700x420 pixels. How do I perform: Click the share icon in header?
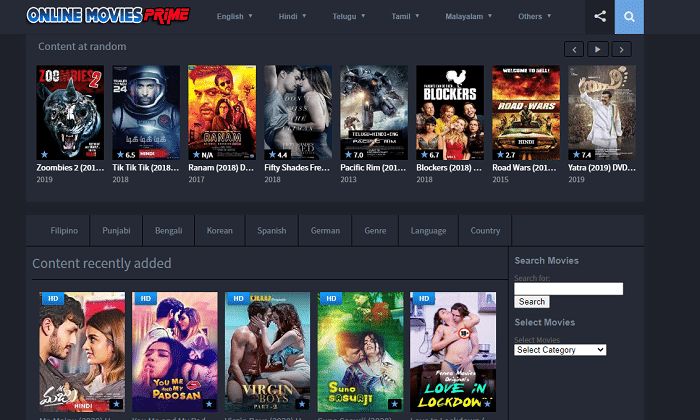600,17
